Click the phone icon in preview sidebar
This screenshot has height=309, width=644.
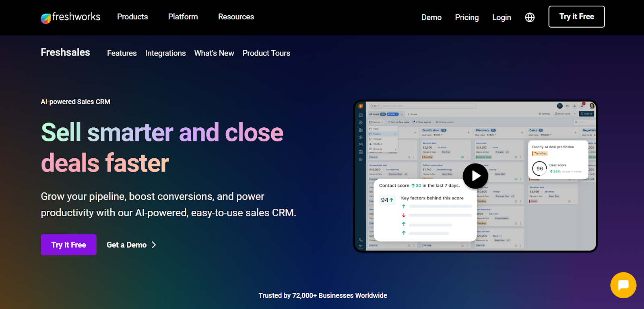(361, 240)
